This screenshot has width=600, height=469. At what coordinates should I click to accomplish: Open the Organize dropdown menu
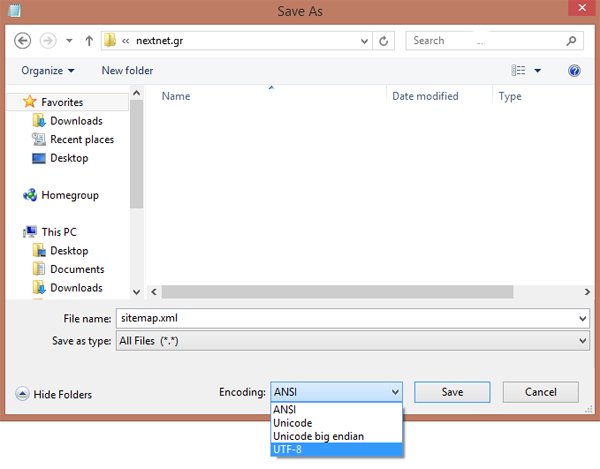pyautogui.click(x=48, y=71)
